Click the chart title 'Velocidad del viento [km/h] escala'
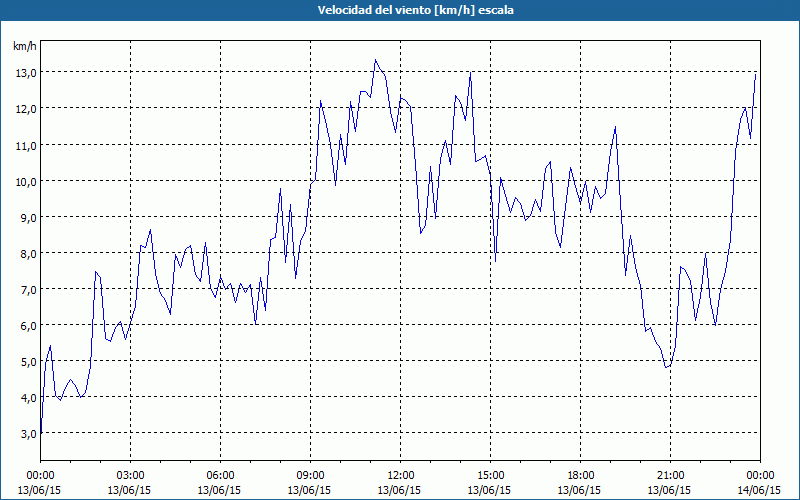Viewport: 800px width, 500px height. 415,10
